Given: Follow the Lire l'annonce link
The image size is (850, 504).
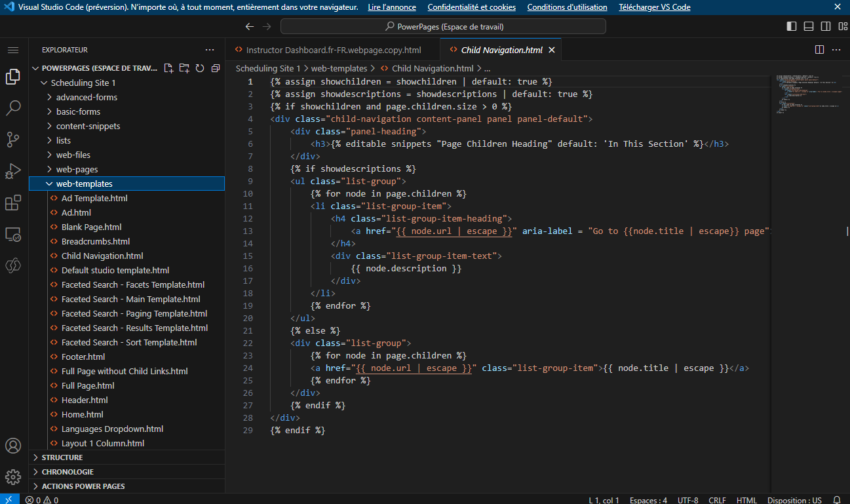Looking at the screenshot, I should (391, 7).
